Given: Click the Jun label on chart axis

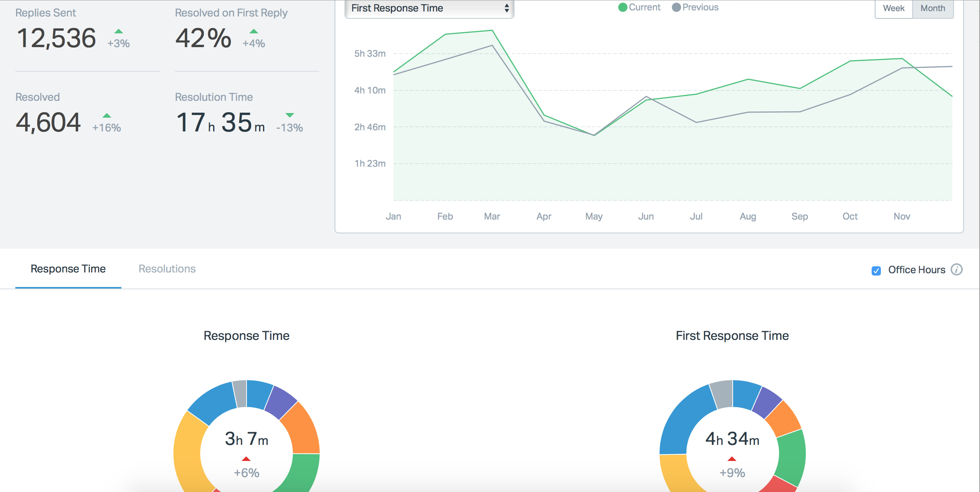Looking at the screenshot, I should 646,216.
